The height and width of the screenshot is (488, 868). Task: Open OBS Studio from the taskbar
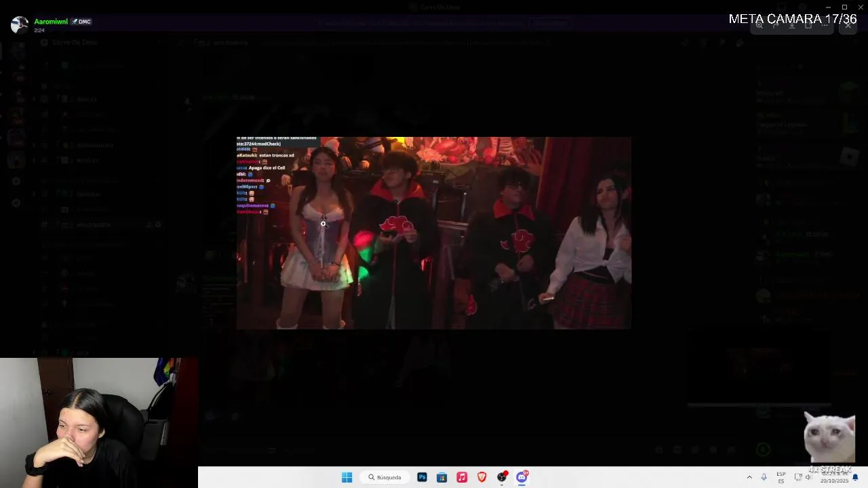[502, 477]
